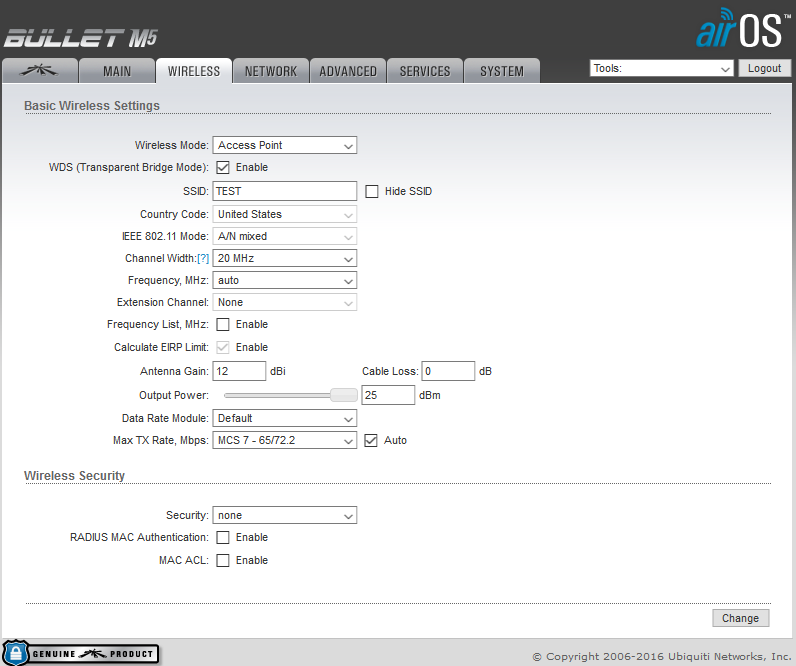Click the Genuine Product badge icon

pyautogui.click(x=81, y=653)
